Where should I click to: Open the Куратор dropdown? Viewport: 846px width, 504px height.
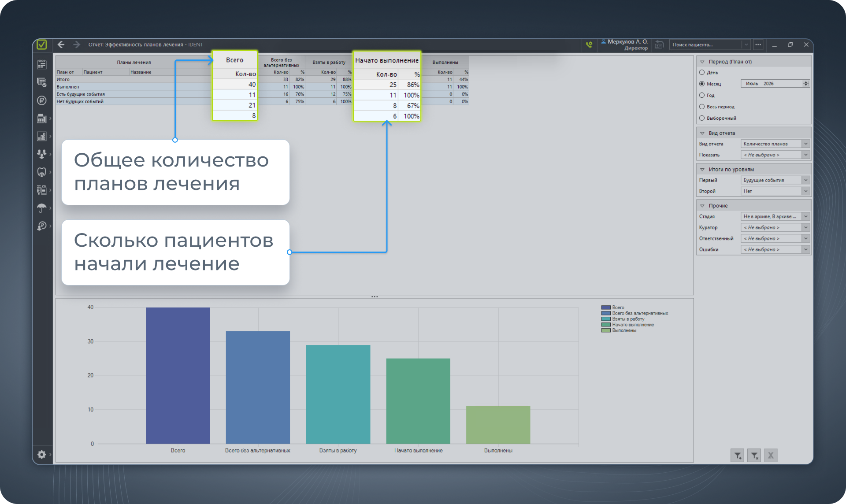pyautogui.click(x=775, y=227)
